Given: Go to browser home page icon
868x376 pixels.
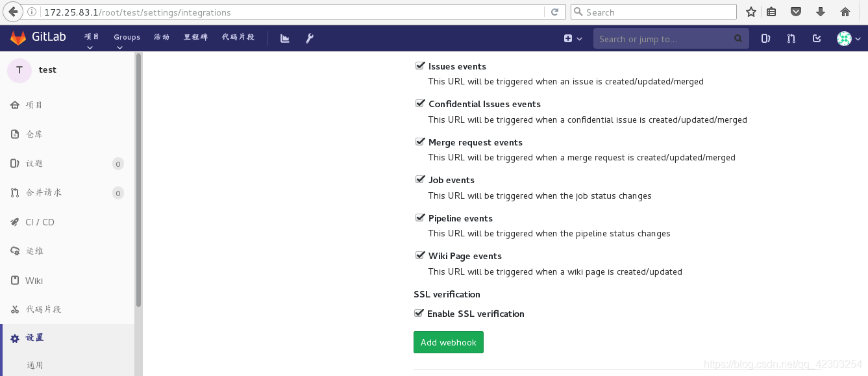Looking at the screenshot, I should (845, 12).
